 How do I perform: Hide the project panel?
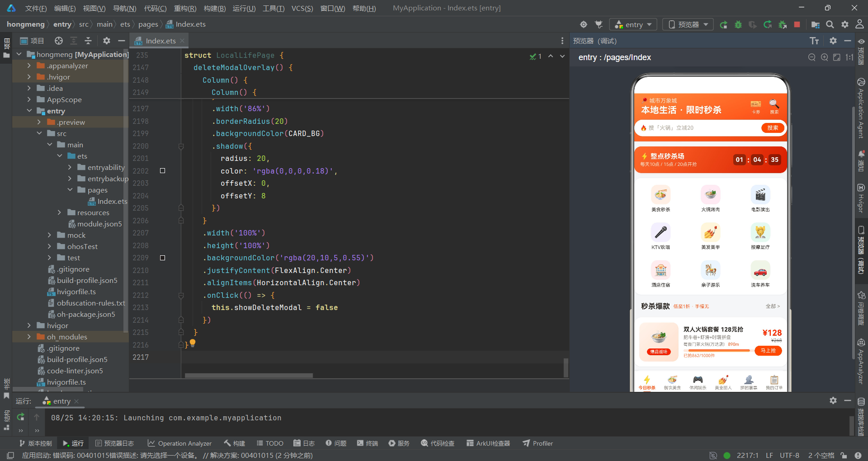121,41
